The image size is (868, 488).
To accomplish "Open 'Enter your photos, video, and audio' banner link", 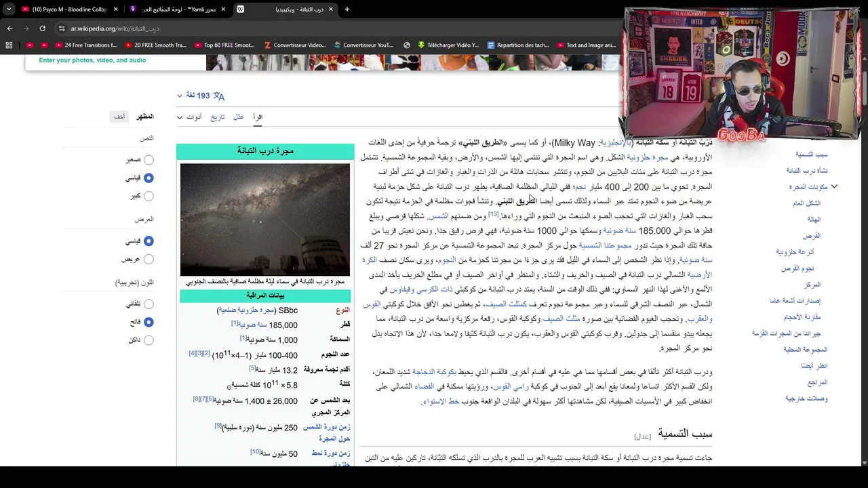I will click(92, 60).
